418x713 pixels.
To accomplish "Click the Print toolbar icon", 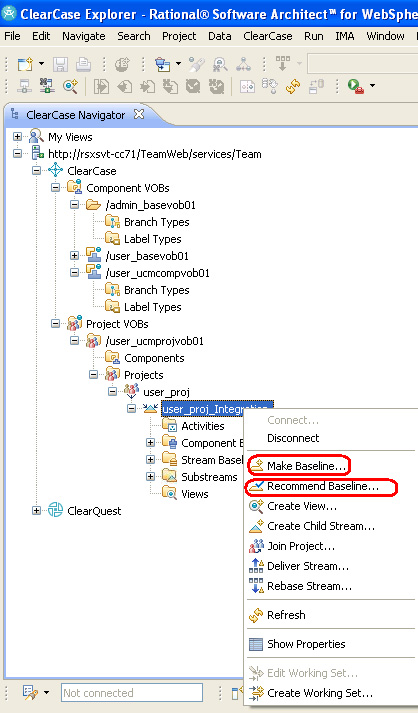I will coord(83,64).
